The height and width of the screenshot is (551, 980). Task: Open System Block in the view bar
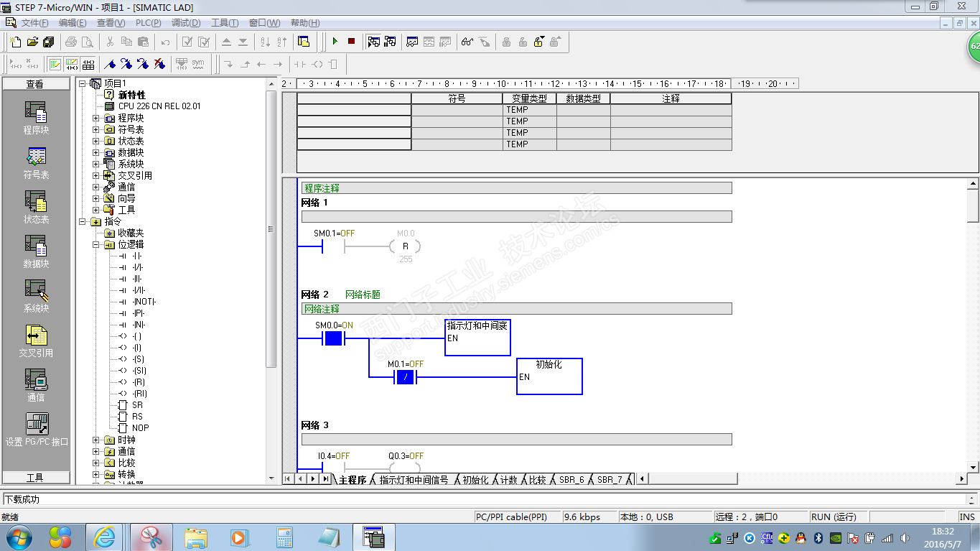tap(36, 297)
